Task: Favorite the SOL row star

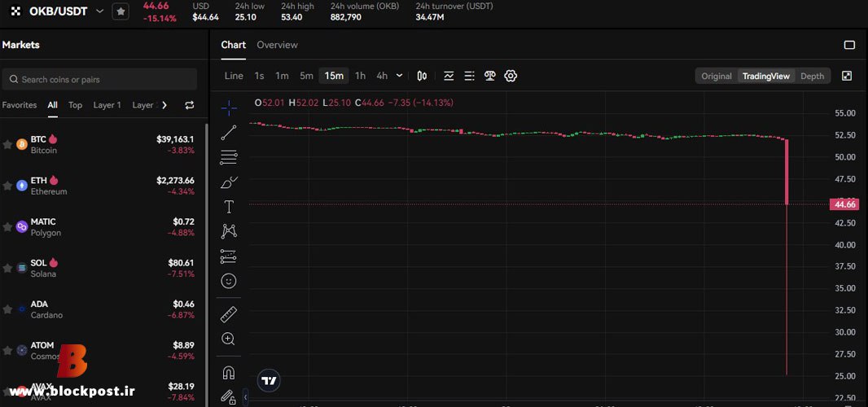Action: point(7,268)
